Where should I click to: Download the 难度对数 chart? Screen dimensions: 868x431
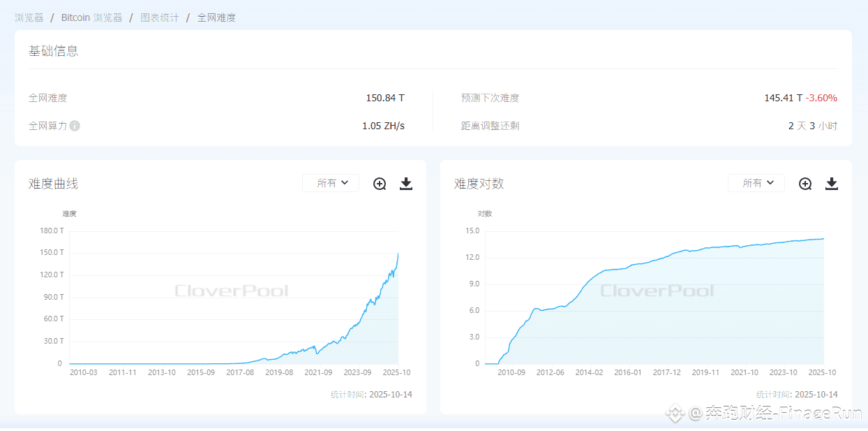(x=832, y=184)
